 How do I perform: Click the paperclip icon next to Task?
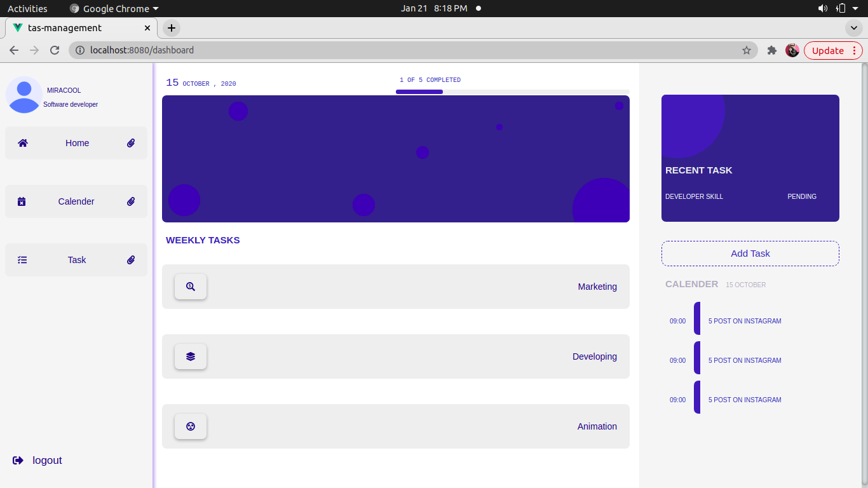coord(131,260)
